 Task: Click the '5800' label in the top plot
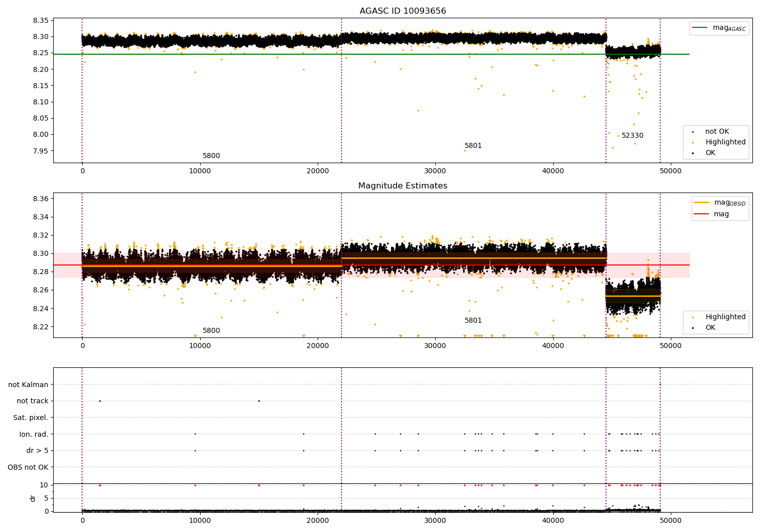(x=211, y=156)
